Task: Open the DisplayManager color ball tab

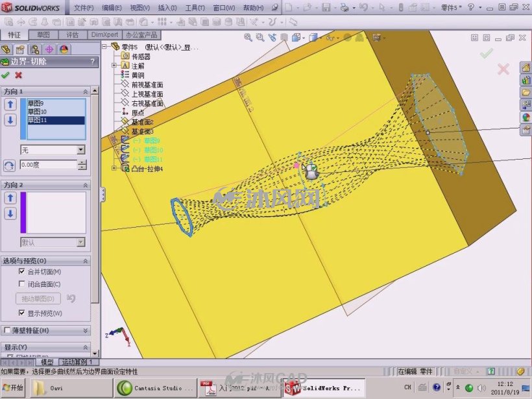Action: (64, 49)
